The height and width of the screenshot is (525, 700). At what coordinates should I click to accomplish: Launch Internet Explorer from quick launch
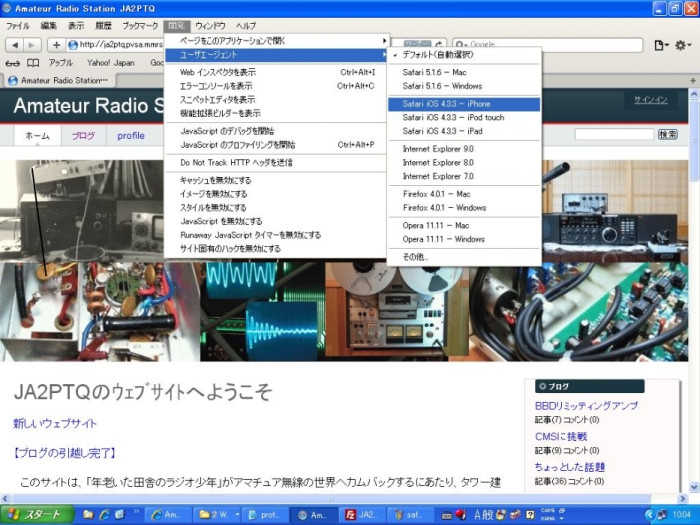coord(104,515)
